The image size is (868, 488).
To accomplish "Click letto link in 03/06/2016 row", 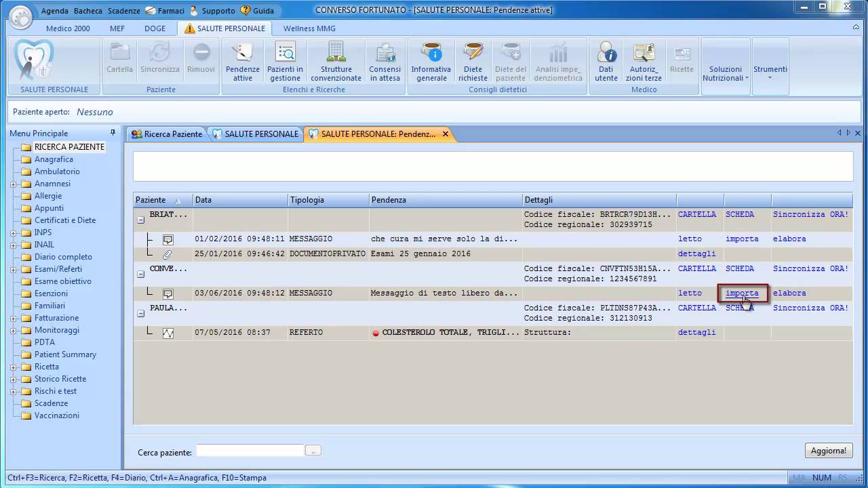I will point(690,293).
